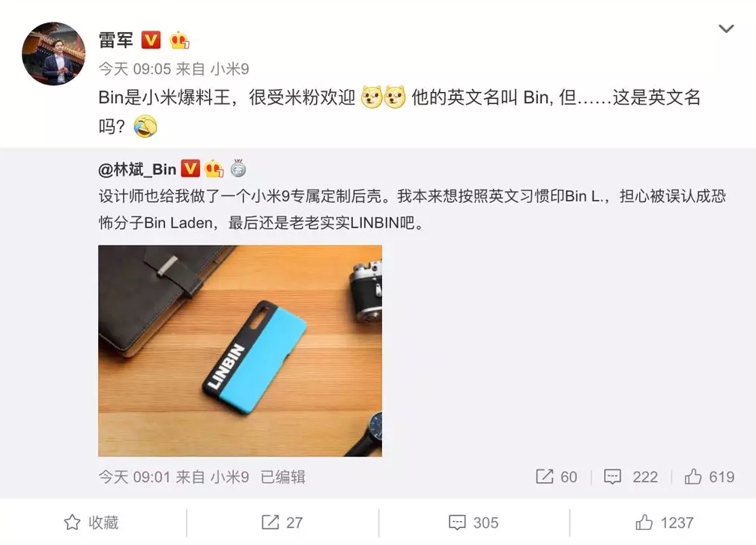Click the 小米9 source at the top

click(x=229, y=69)
